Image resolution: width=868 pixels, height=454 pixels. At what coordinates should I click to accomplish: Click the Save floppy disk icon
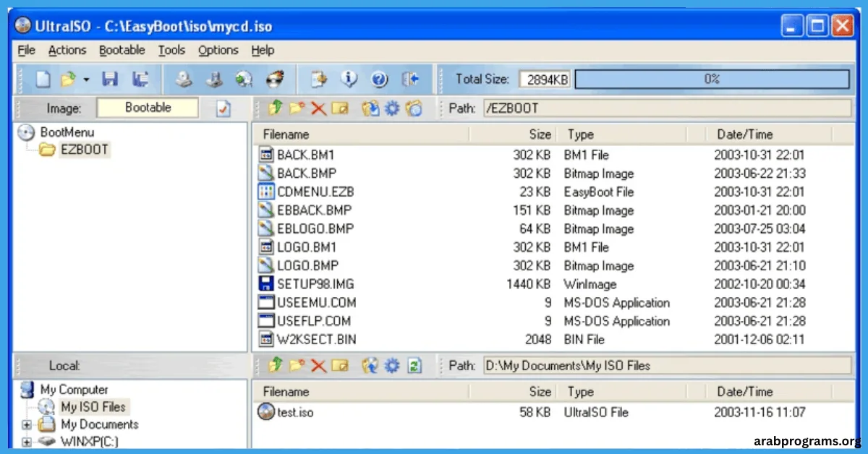[x=110, y=79]
